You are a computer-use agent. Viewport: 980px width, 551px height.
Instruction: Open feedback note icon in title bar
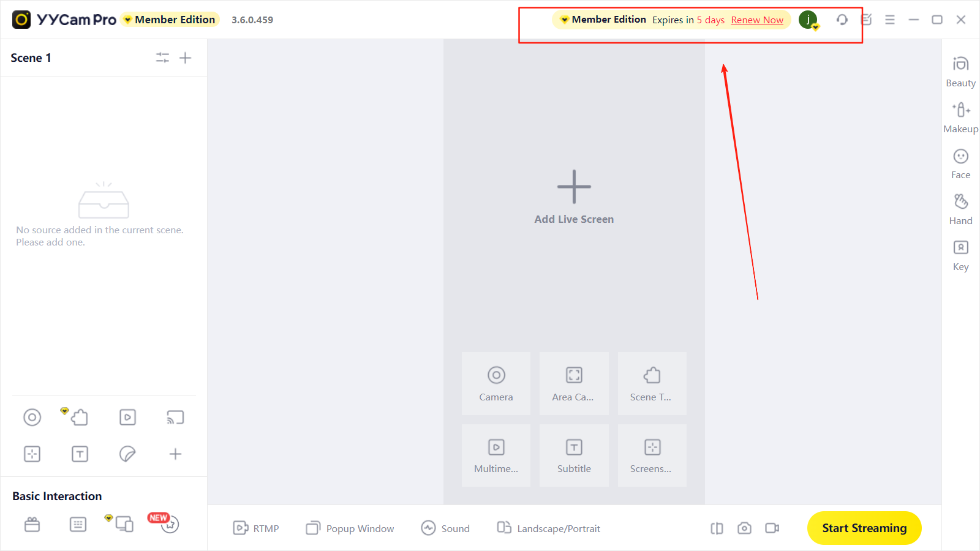[x=867, y=20]
